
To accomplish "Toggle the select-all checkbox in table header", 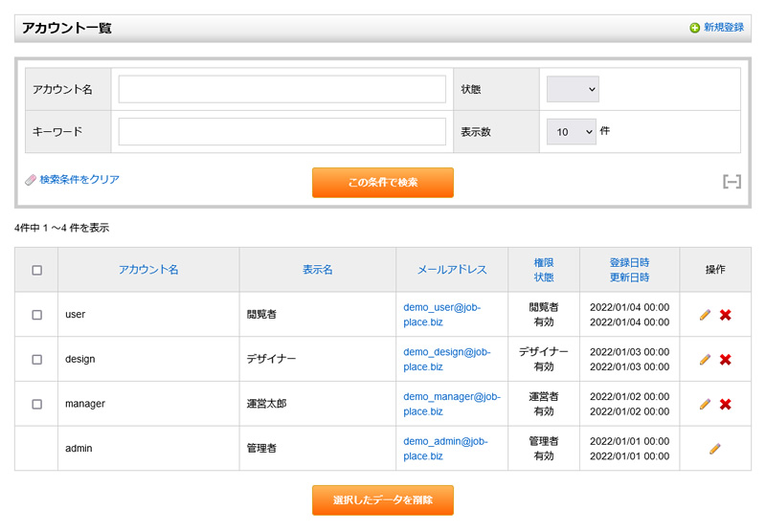I will click(x=36, y=270).
